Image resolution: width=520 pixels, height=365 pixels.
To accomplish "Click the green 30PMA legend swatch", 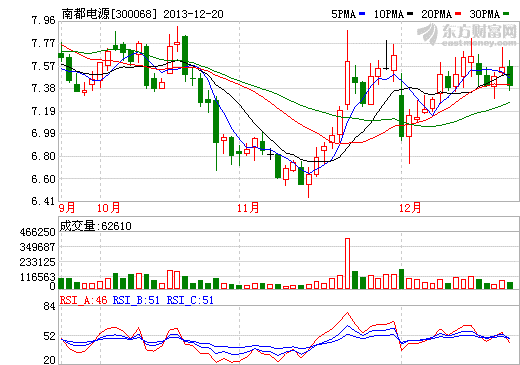I will pyautogui.click(x=506, y=14).
